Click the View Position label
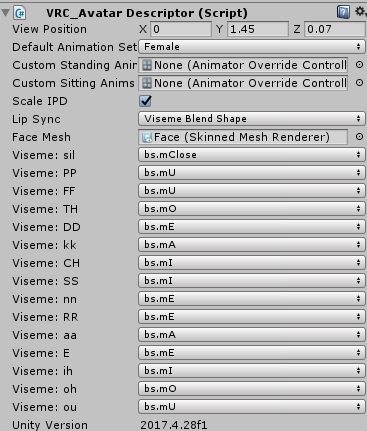367x431 pixels. 49,29
